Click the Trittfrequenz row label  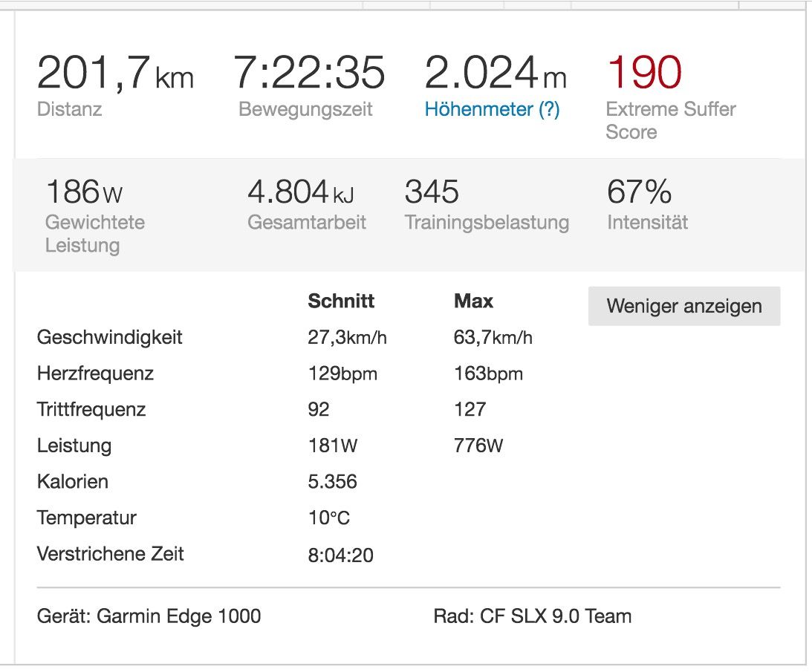[x=91, y=409]
